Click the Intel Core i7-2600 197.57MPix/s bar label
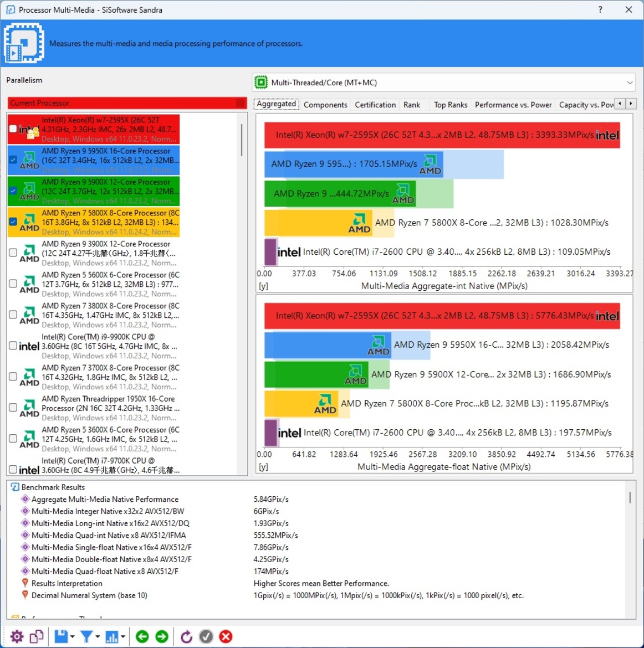644x648 pixels. click(457, 433)
